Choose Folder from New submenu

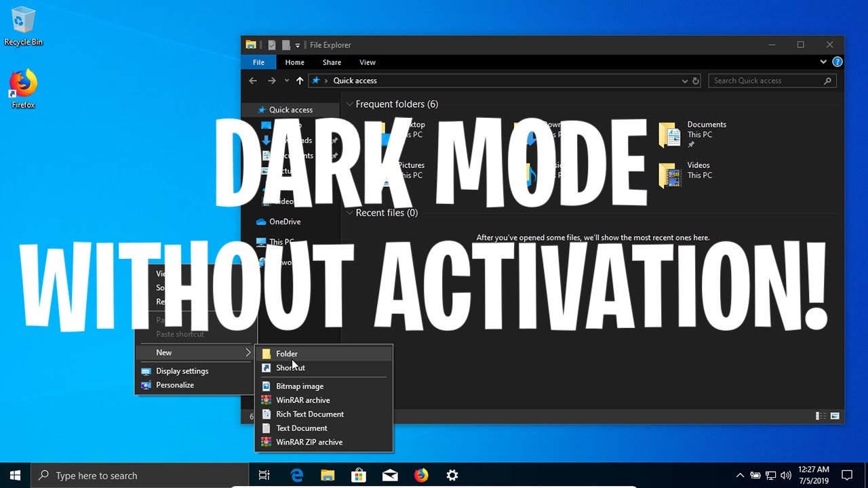coord(324,354)
